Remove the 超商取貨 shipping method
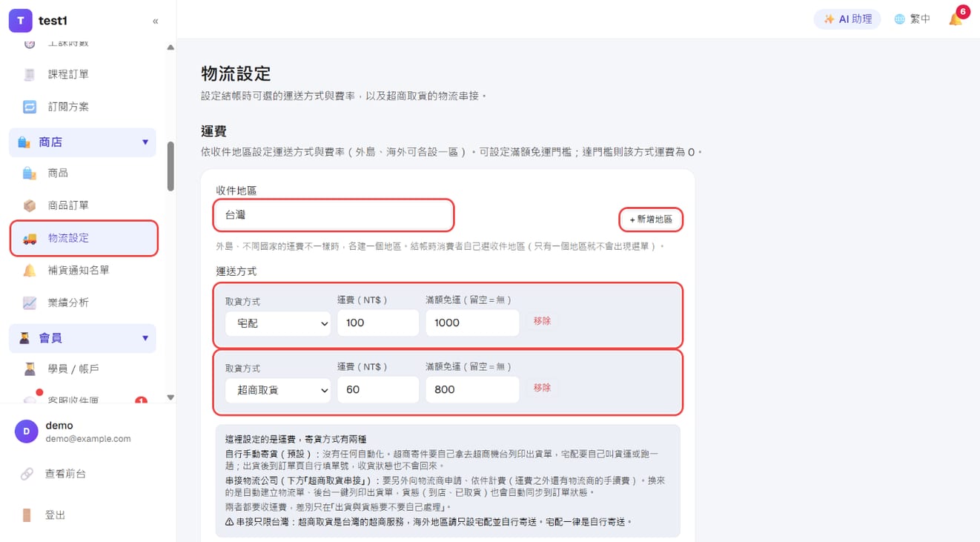This screenshot has height=542, width=980. [x=542, y=388]
